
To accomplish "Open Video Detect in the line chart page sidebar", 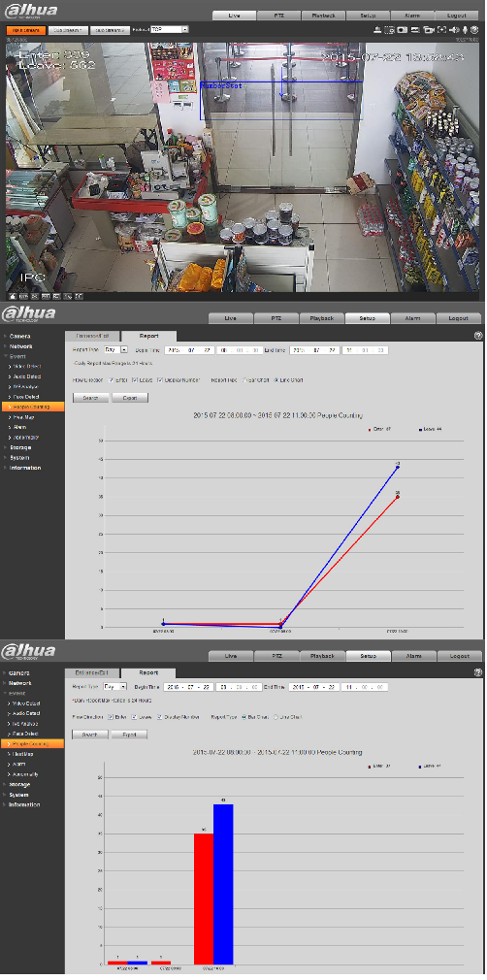I will pos(27,366).
